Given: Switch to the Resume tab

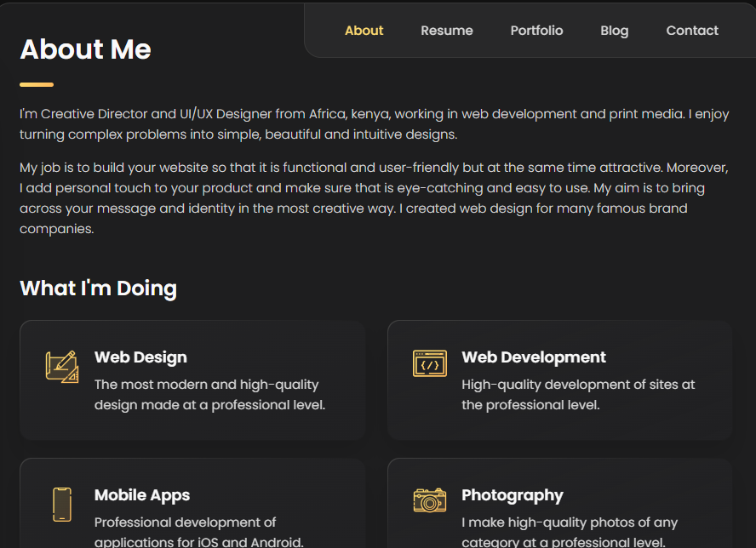Looking at the screenshot, I should click(446, 30).
